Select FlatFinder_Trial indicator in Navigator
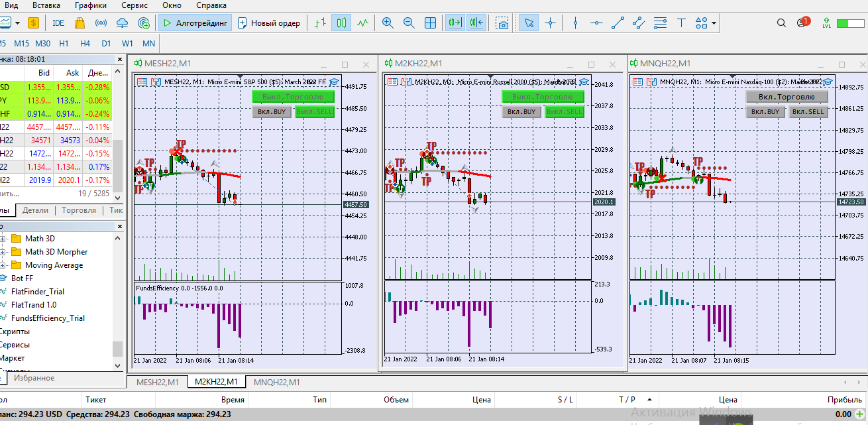The height and width of the screenshot is (425, 868). tap(38, 292)
